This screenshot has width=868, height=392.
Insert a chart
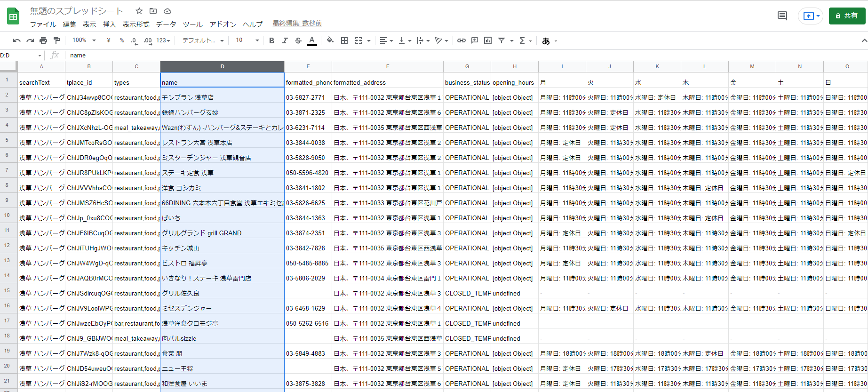point(488,40)
